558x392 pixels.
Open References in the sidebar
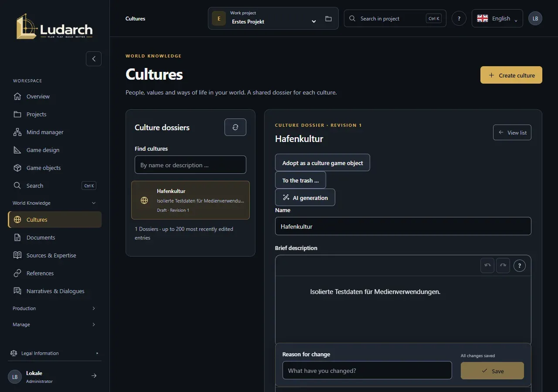[54, 273]
